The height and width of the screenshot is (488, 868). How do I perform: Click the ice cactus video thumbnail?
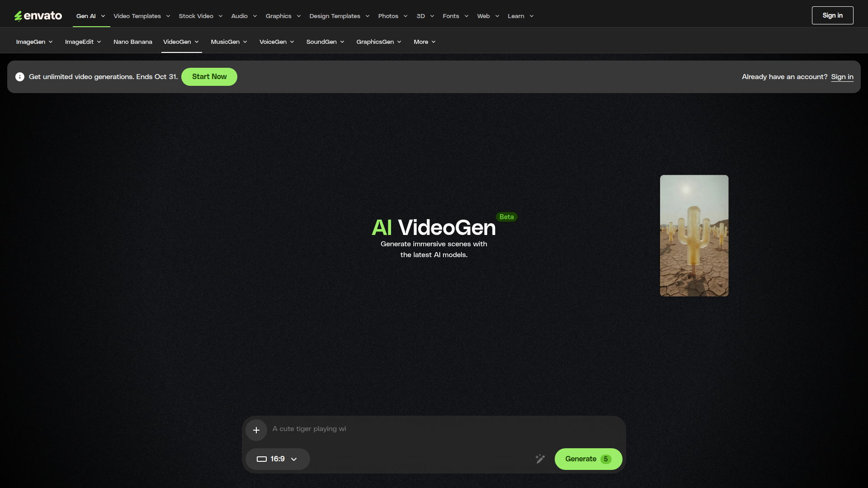tap(694, 235)
